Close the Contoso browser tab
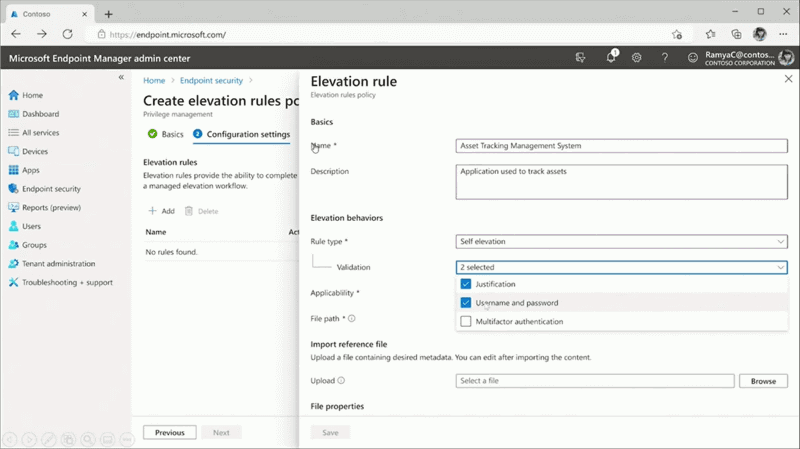Image resolution: width=800 pixels, height=449 pixels. (x=85, y=14)
